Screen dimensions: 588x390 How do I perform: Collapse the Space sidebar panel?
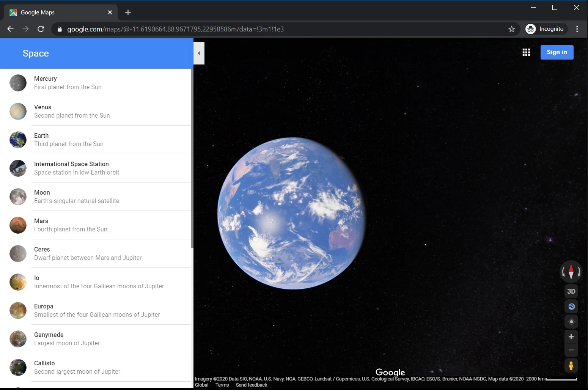(199, 53)
